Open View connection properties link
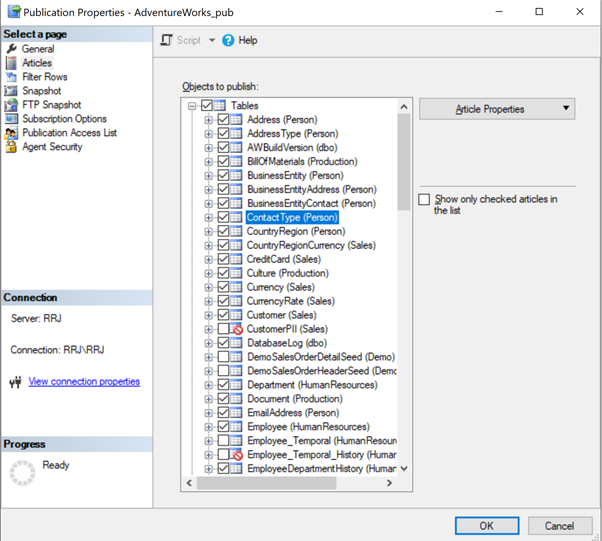The image size is (602, 541). point(84,382)
